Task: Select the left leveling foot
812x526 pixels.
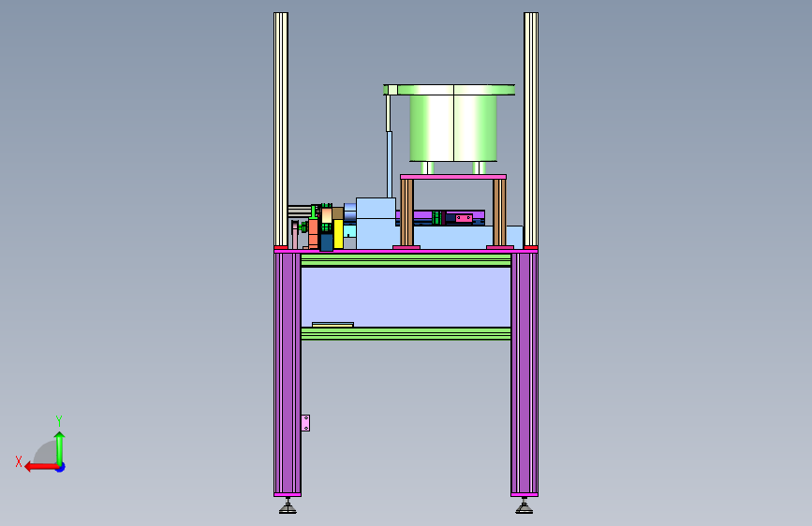Action: (288, 505)
